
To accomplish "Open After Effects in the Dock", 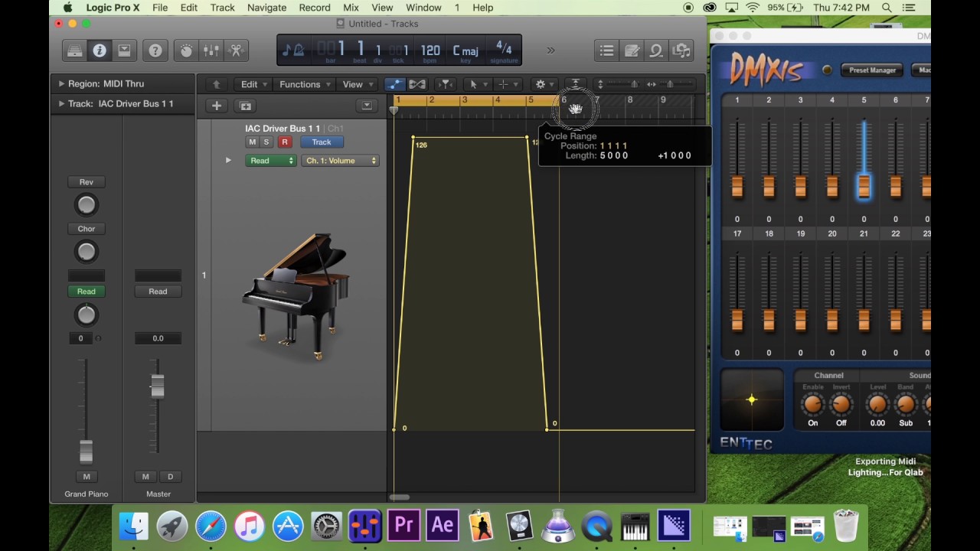I will (443, 526).
